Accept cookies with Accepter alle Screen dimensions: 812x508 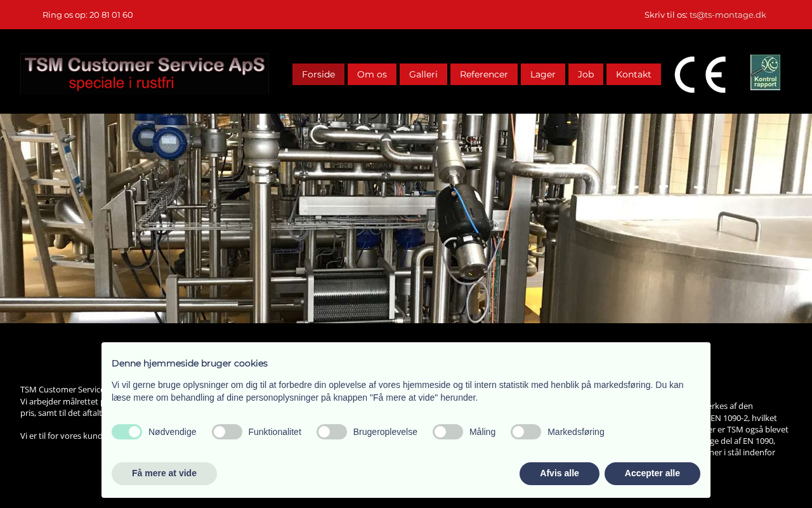[x=652, y=474]
